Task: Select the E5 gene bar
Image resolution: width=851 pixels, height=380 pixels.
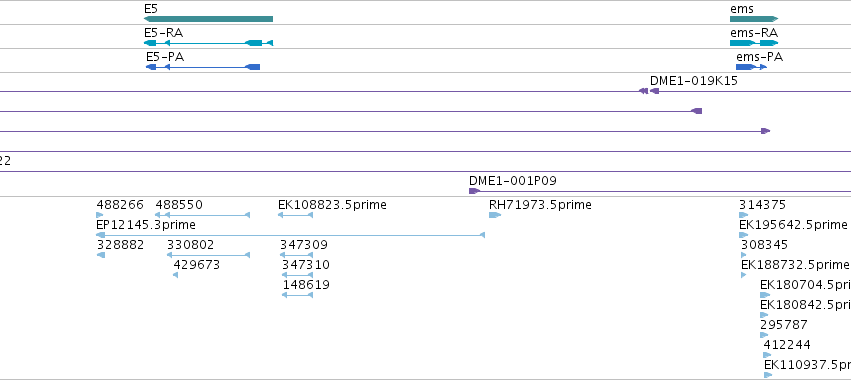Action: (x=208, y=19)
